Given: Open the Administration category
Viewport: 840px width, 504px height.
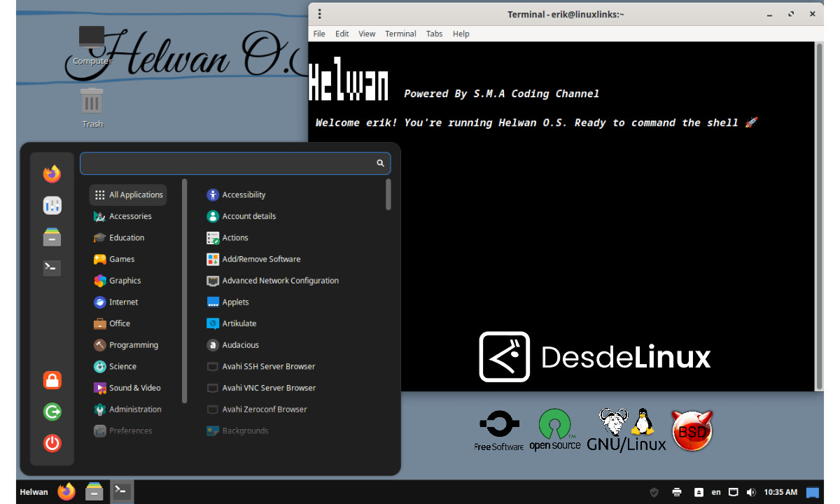Looking at the screenshot, I should (x=128, y=409).
